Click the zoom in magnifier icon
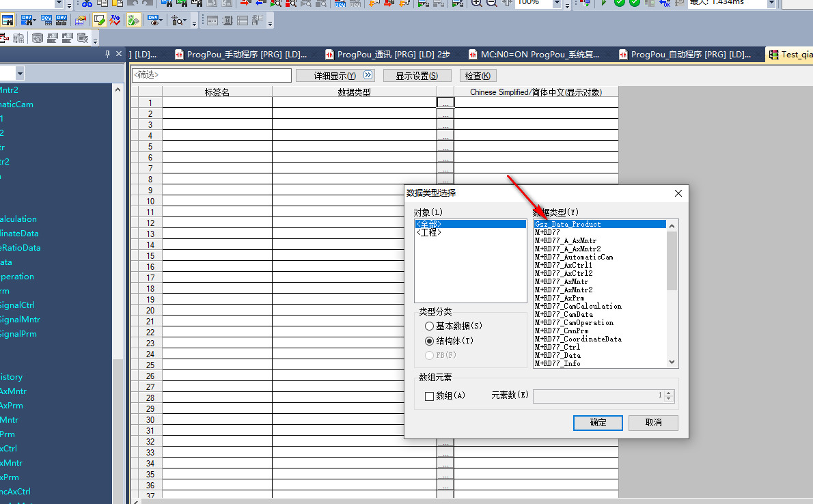813x504 pixels. click(x=477, y=3)
